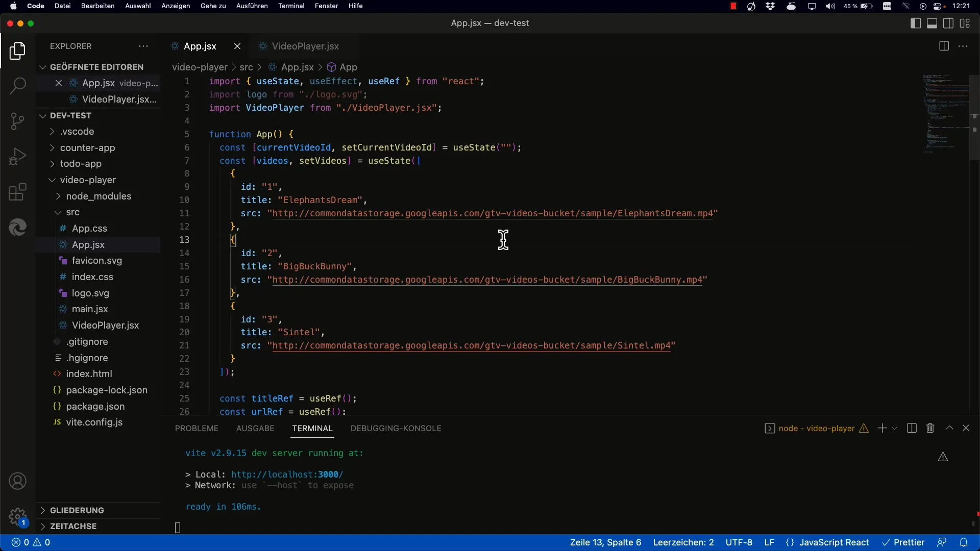
Task: Toggle secondary sidebar visibility
Action: 948,23
